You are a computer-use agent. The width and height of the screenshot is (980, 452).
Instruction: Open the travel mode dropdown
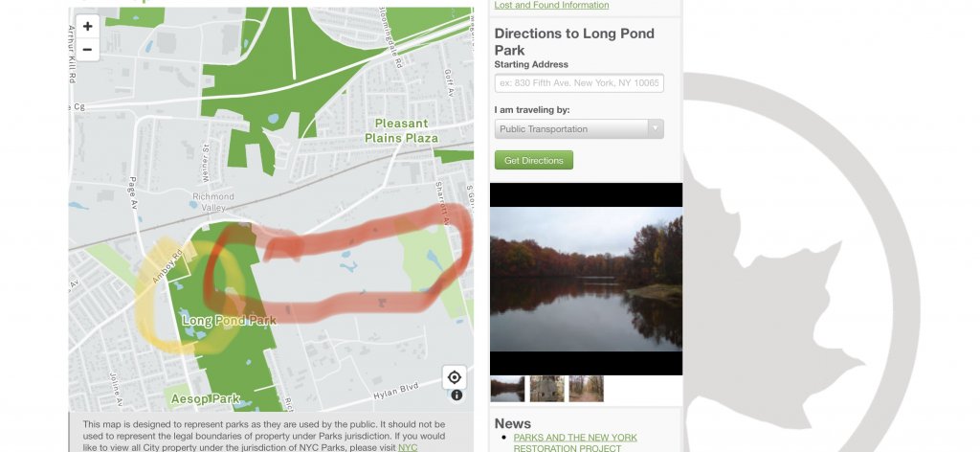[579, 128]
